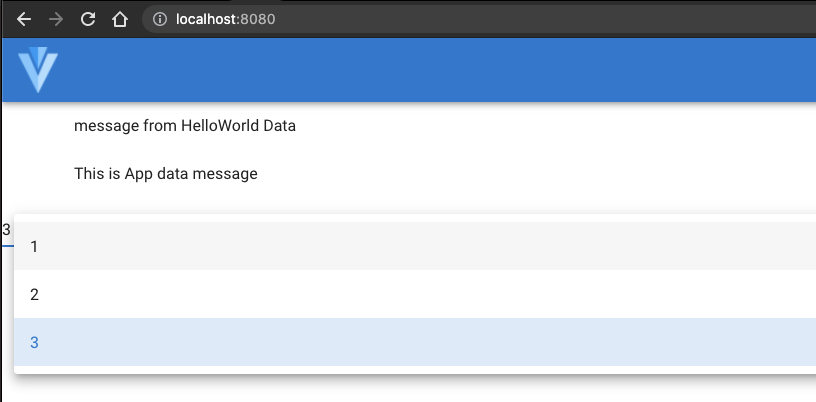Reload the localhost page
Viewport: 816px width, 402px height.
coord(88,19)
